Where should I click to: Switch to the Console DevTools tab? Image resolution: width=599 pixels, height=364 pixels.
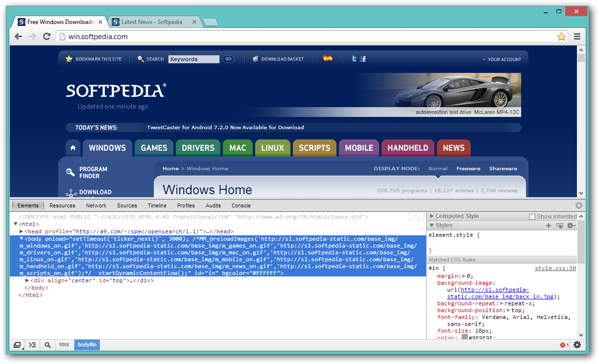tap(241, 205)
